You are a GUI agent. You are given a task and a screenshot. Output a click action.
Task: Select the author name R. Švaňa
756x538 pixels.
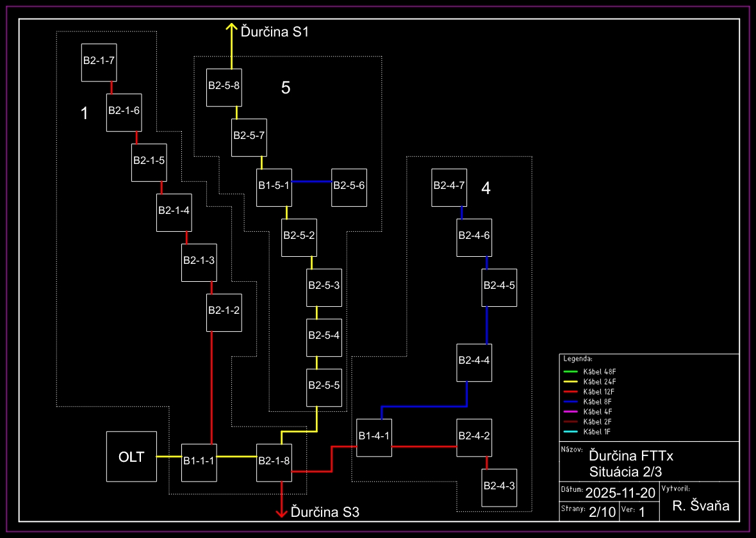coord(701,506)
